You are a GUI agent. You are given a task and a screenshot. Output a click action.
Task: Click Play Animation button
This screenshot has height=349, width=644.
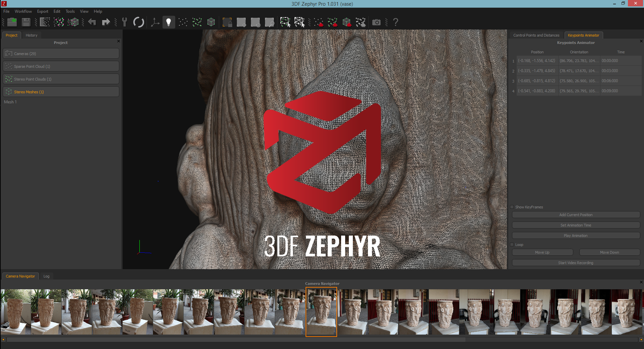click(x=576, y=236)
